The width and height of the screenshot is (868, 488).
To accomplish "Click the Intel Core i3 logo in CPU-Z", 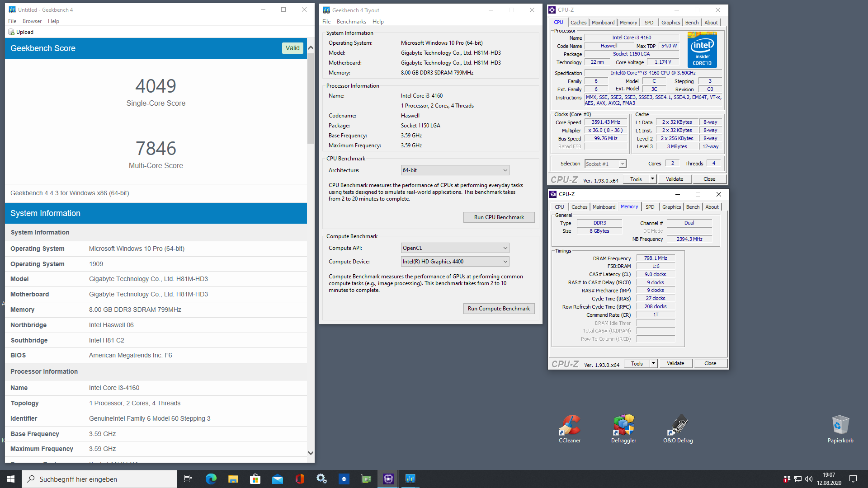I will tap(702, 50).
